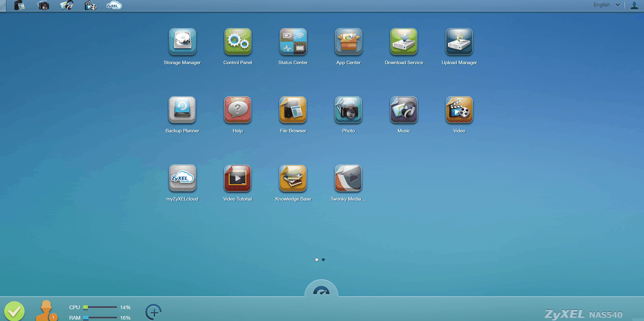Open Upload Manager

click(x=459, y=42)
